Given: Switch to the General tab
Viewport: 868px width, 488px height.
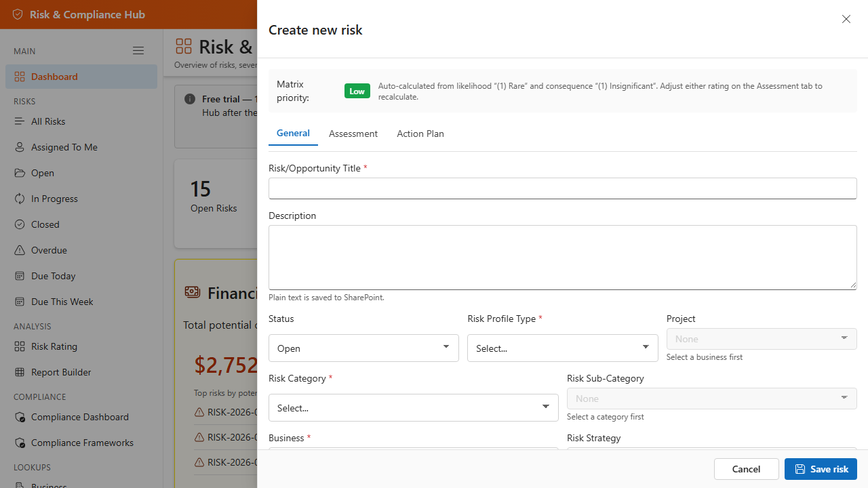Looking at the screenshot, I should click(293, 134).
